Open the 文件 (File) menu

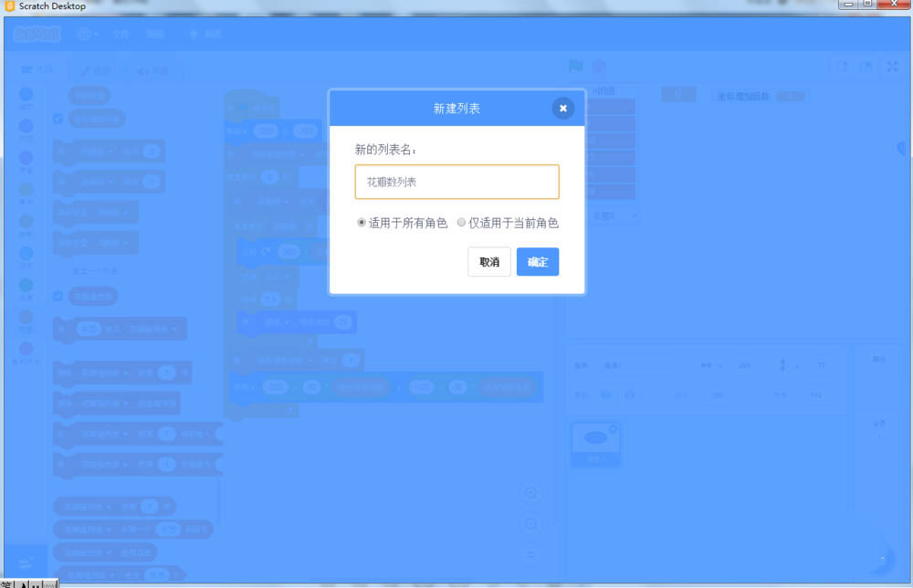123,34
